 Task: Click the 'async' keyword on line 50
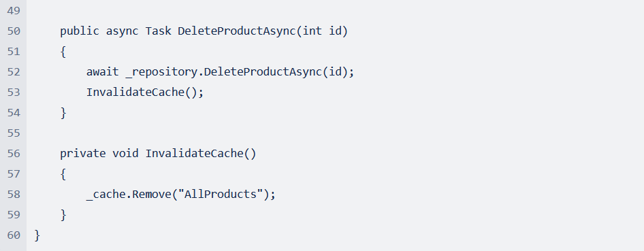(x=123, y=31)
